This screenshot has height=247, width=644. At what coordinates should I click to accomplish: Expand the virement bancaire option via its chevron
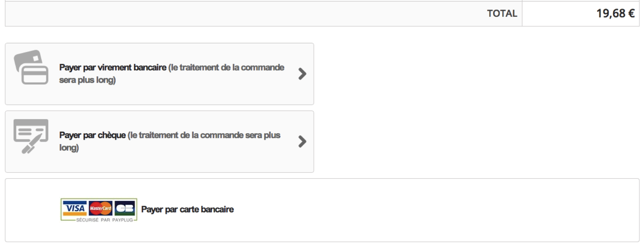tap(303, 74)
